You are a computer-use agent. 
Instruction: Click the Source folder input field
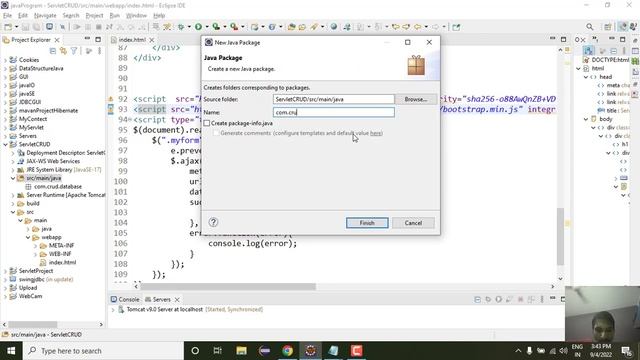[x=333, y=99]
